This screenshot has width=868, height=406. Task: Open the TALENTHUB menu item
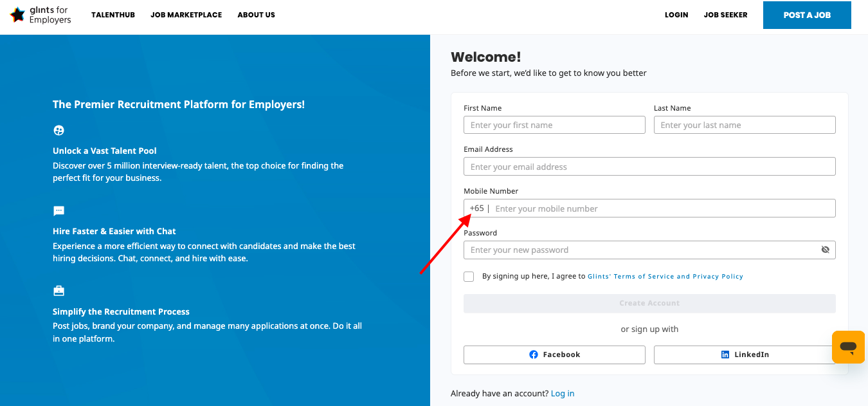click(113, 15)
